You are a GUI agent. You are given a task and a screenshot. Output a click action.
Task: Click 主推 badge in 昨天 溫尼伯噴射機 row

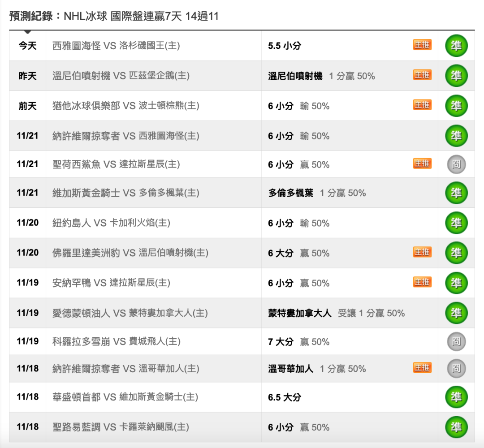tap(422, 75)
